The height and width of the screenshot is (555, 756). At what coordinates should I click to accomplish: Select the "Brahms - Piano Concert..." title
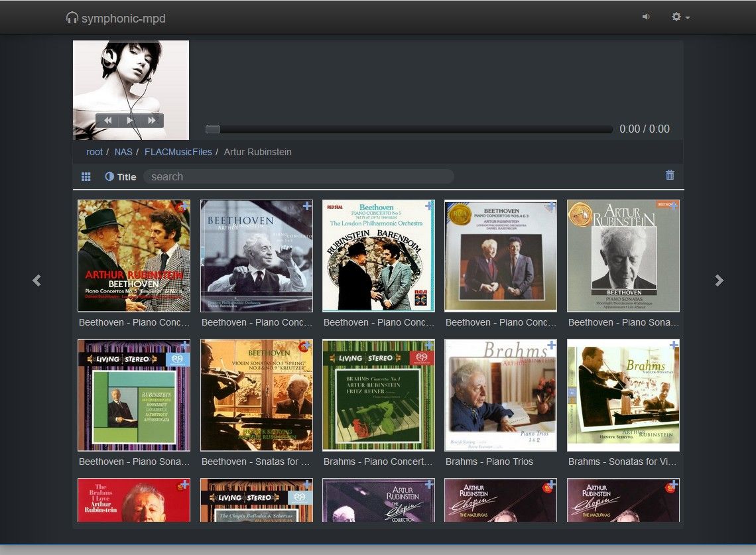coord(378,462)
